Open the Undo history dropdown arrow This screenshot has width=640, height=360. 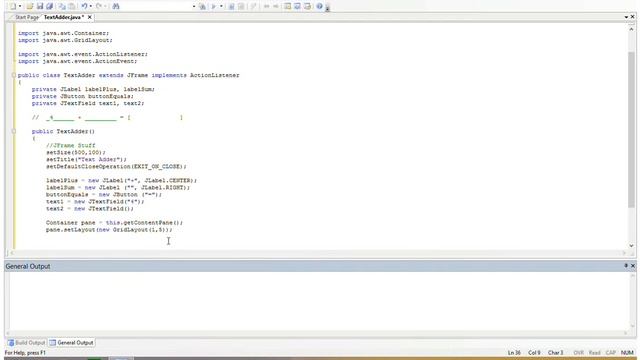[x=91, y=6]
